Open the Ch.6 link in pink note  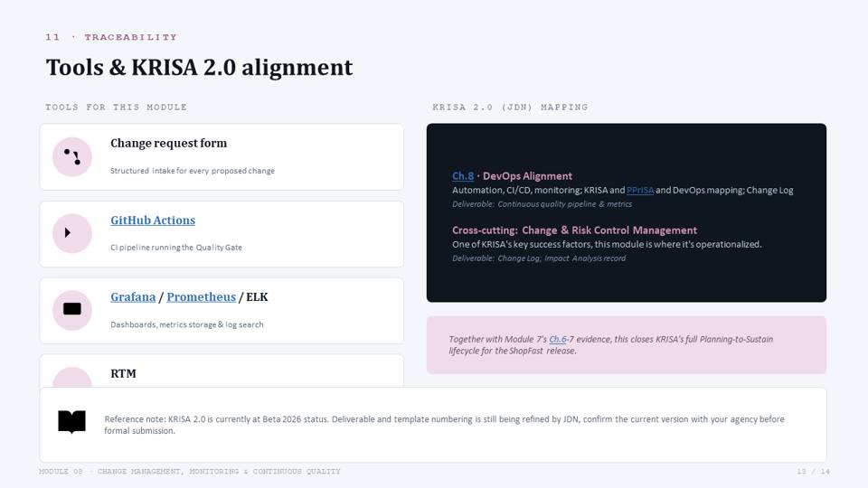[x=558, y=339]
